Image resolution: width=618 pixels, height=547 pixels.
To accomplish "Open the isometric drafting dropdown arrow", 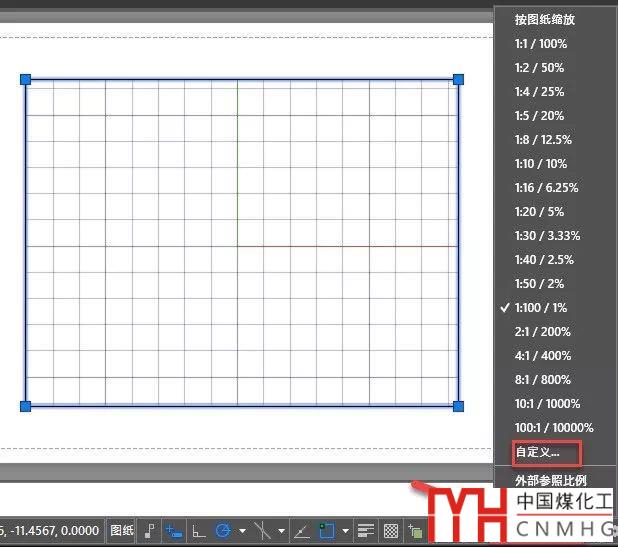I will coord(282,530).
